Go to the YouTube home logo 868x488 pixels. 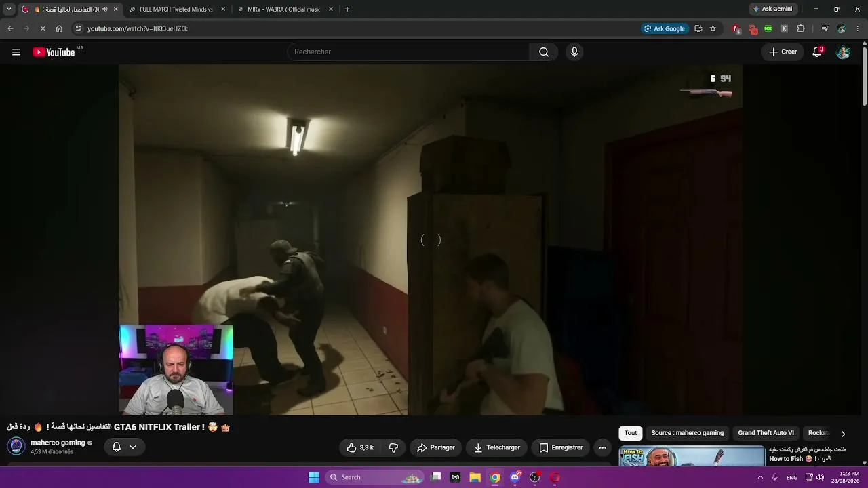pyautogui.click(x=54, y=52)
